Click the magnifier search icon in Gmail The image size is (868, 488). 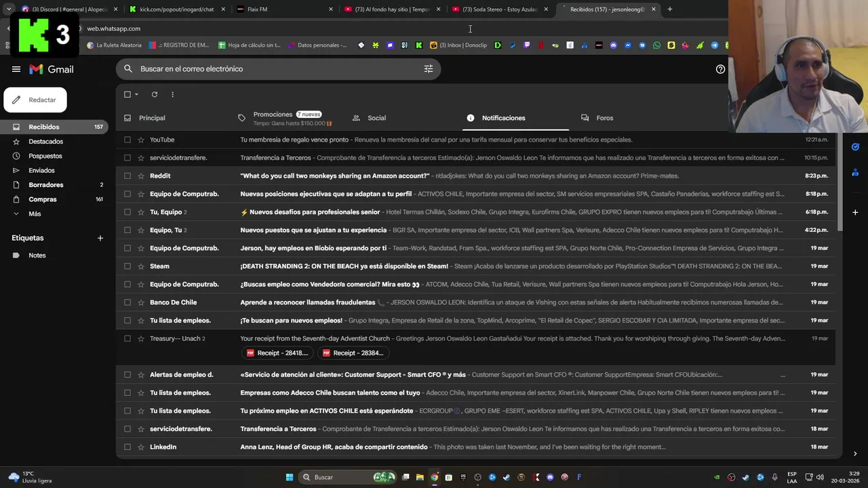coord(128,69)
